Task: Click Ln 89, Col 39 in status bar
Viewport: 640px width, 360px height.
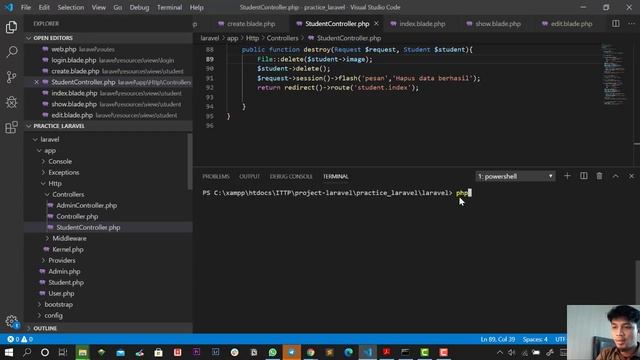Action: pos(498,339)
